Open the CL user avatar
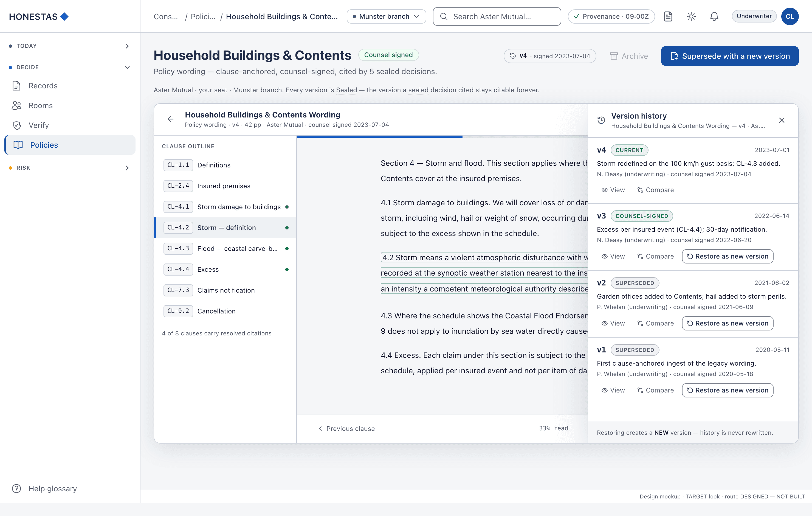Screen dimensions: 812x516 [790, 16]
